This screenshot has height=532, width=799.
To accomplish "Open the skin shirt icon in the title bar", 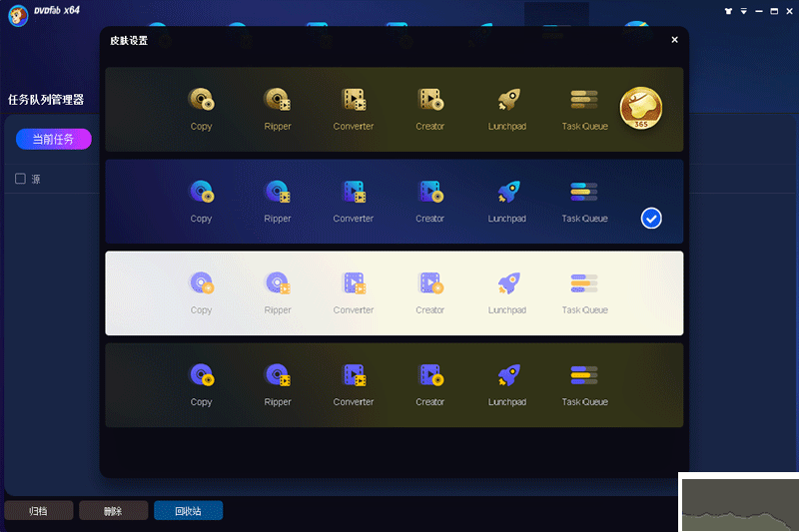I will click(728, 11).
